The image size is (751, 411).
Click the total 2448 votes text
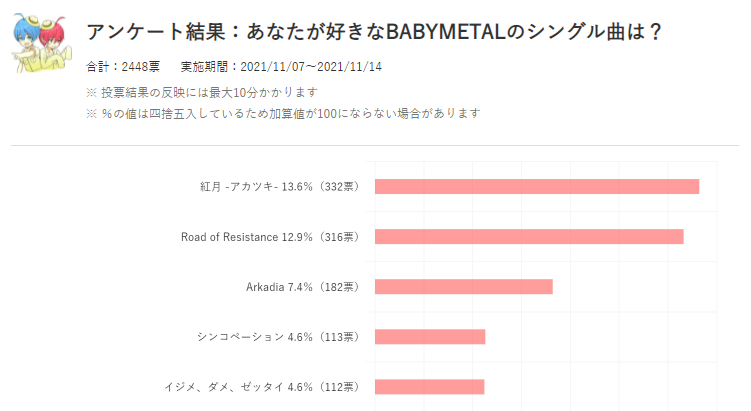tap(124, 67)
